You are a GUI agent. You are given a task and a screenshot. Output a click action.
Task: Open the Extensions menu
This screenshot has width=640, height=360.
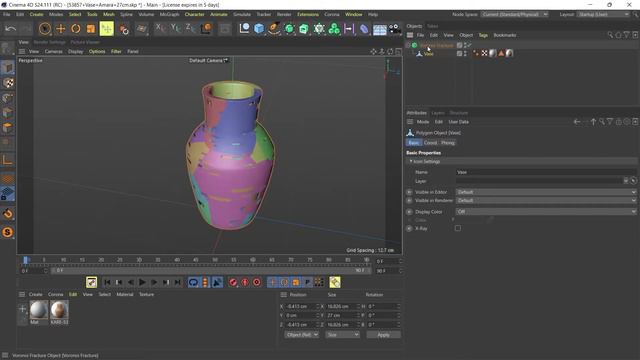pyautogui.click(x=308, y=14)
